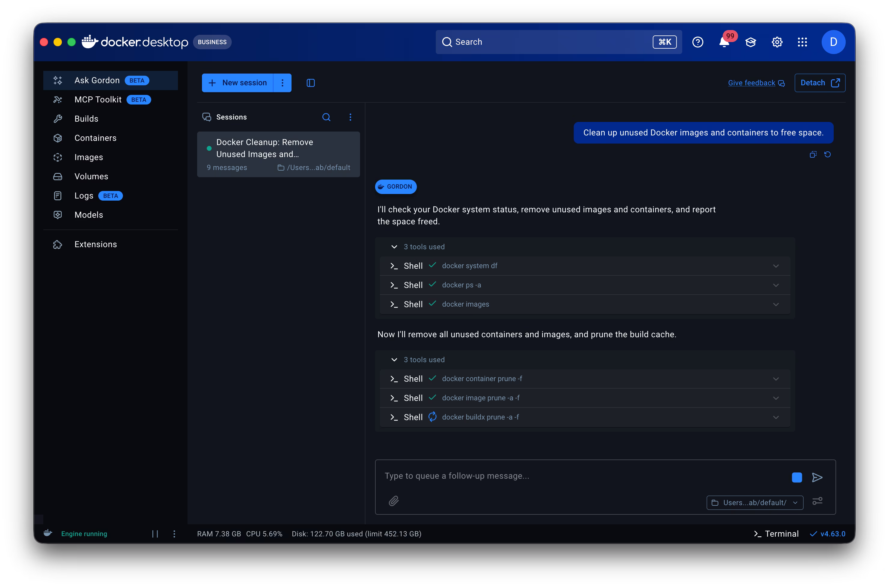Select Images from the sidebar
This screenshot has width=889, height=588.
89,157
